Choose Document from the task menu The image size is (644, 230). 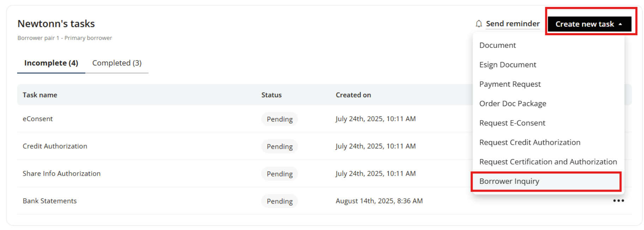[497, 45]
